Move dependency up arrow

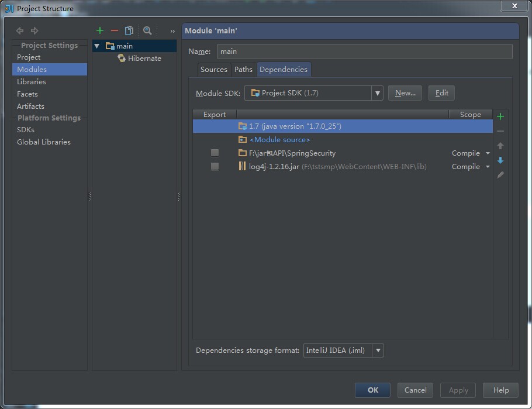500,146
